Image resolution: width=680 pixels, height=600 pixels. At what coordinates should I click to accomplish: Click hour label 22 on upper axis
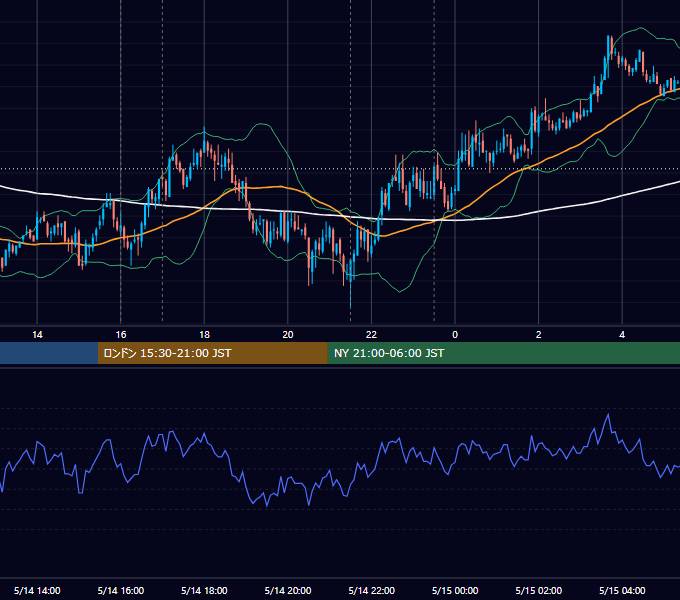point(372,335)
